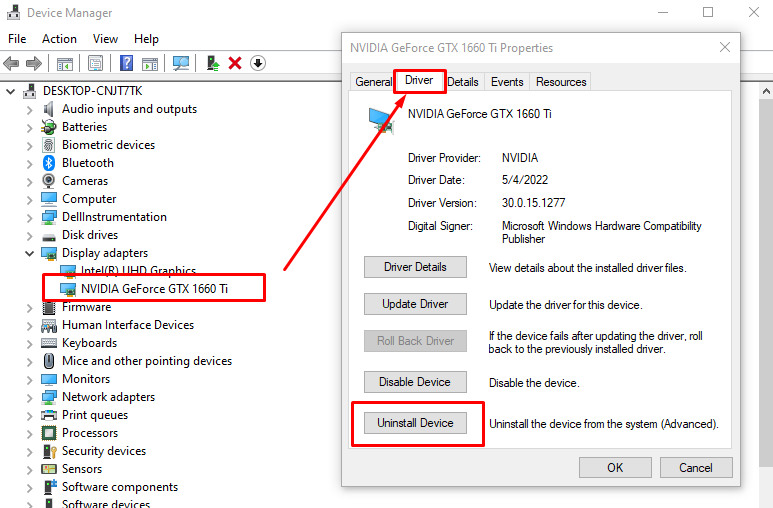Image resolution: width=773 pixels, height=508 pixels.
Task: Expand the Firmware node
Action: [x=30, y=307]
